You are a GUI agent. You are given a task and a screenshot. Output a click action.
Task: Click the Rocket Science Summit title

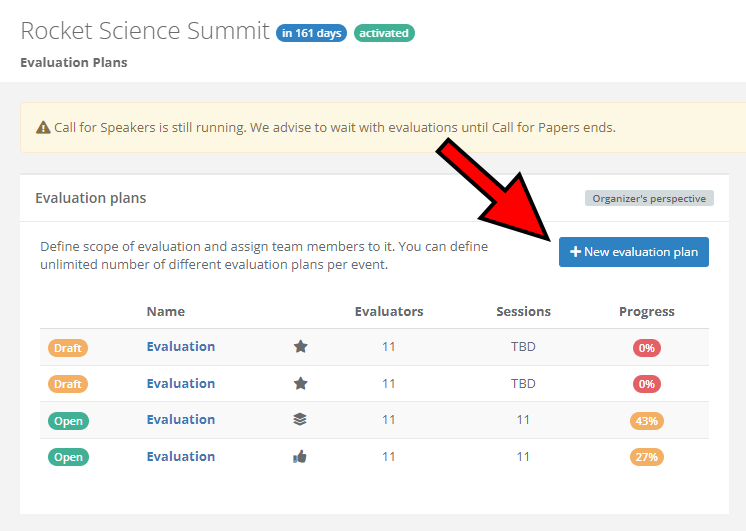point(145,31)
